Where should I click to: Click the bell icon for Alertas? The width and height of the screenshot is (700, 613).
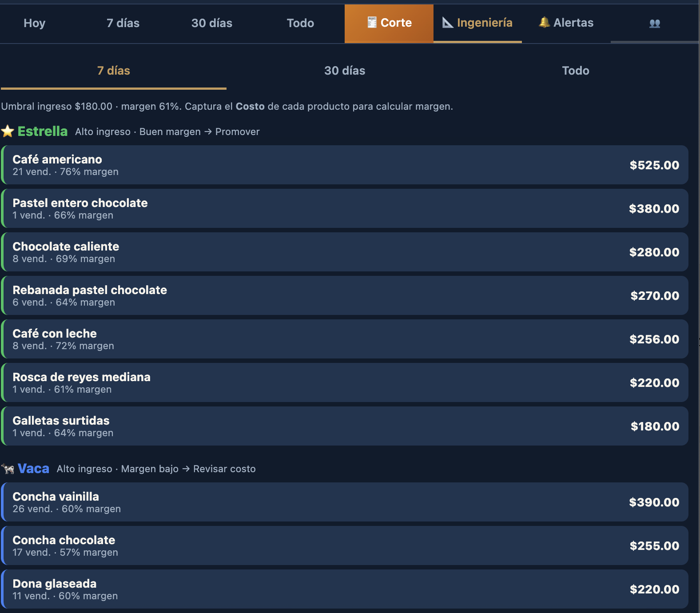click(544, 22)
